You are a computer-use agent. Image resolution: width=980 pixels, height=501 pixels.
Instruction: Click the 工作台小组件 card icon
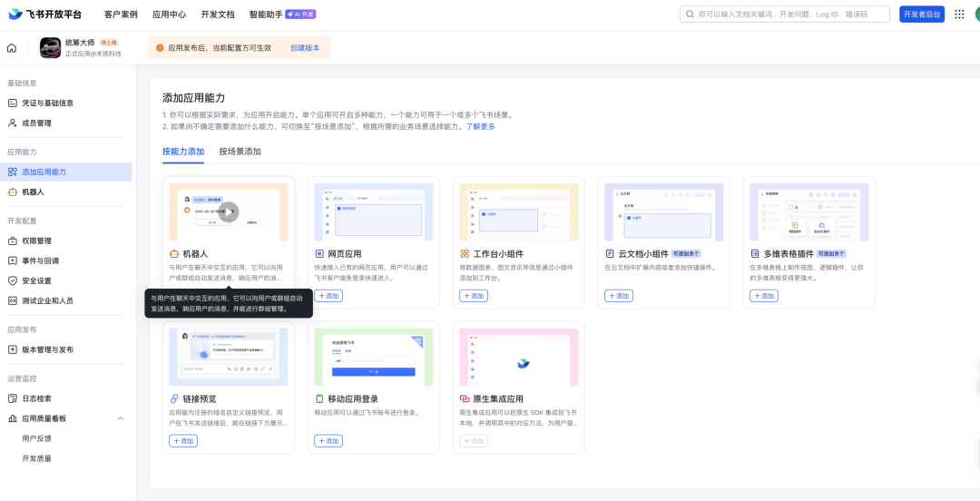465,254
